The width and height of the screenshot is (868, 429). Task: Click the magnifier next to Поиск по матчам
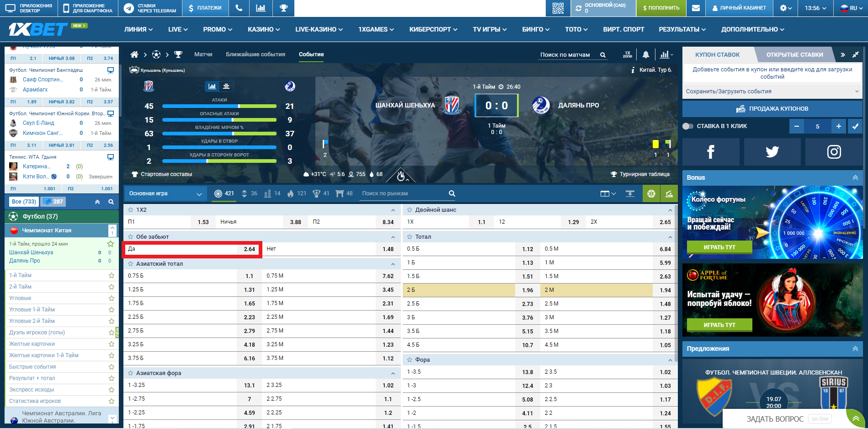pos(603,55)
